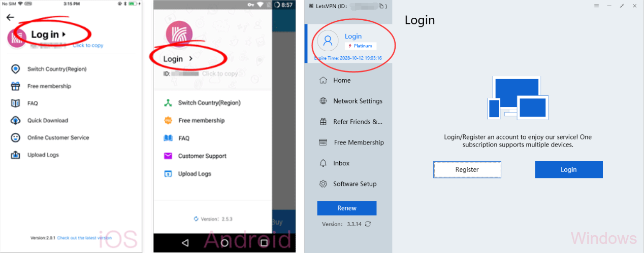644x253 pixels.
Task: Open Switch Country(Region) location pin on iOS
Action: 16,69
